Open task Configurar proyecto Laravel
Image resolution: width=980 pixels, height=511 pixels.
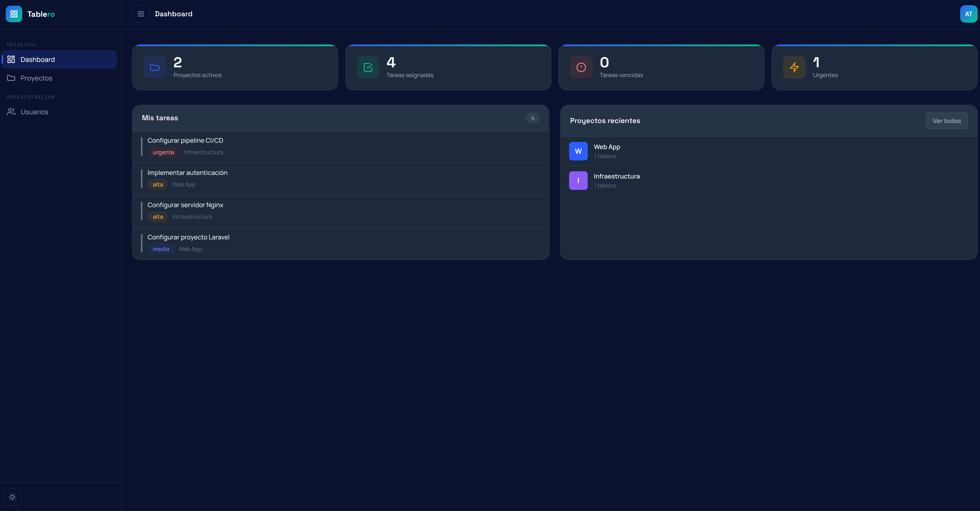340,244
